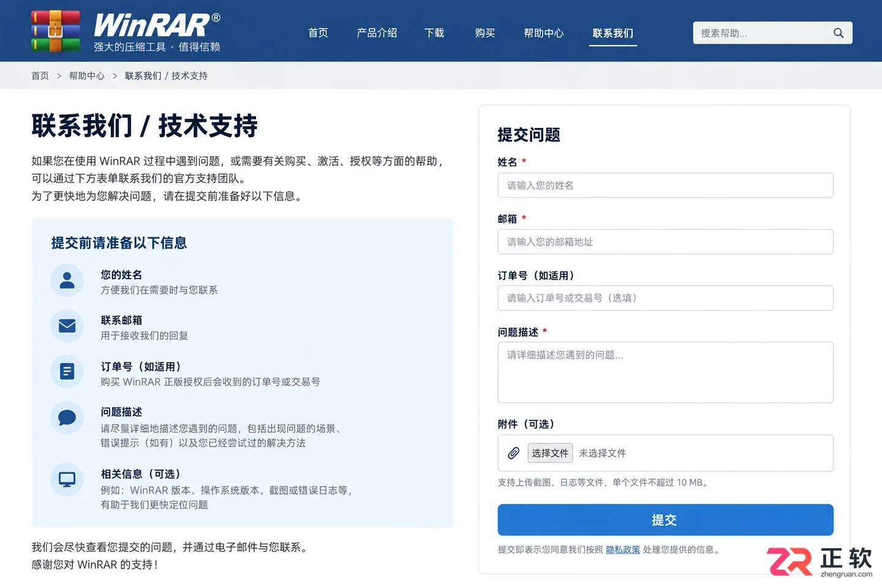Click the 联系我们 / 技术支持 page title

coord(145,126)
